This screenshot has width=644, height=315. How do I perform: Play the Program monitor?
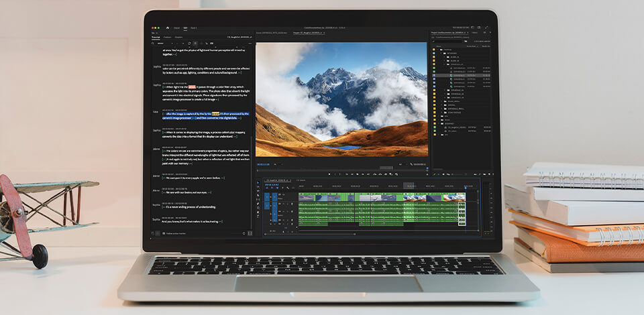358,174
